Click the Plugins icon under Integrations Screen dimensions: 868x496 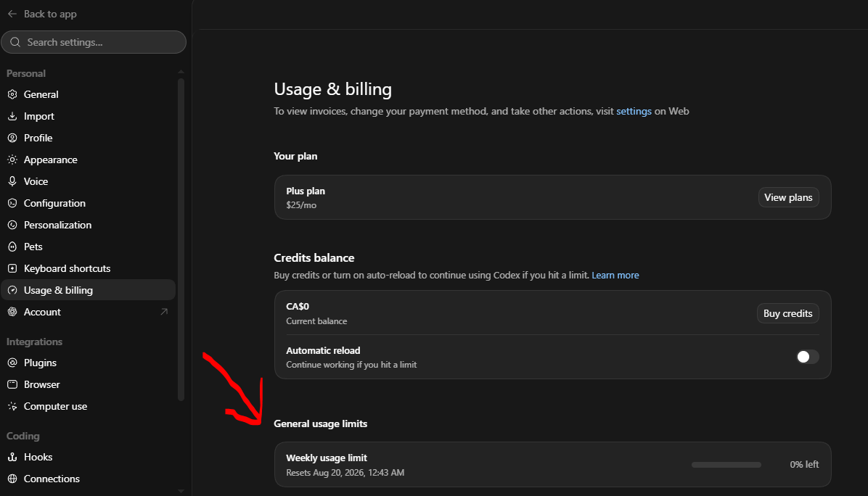coord(12,363)
